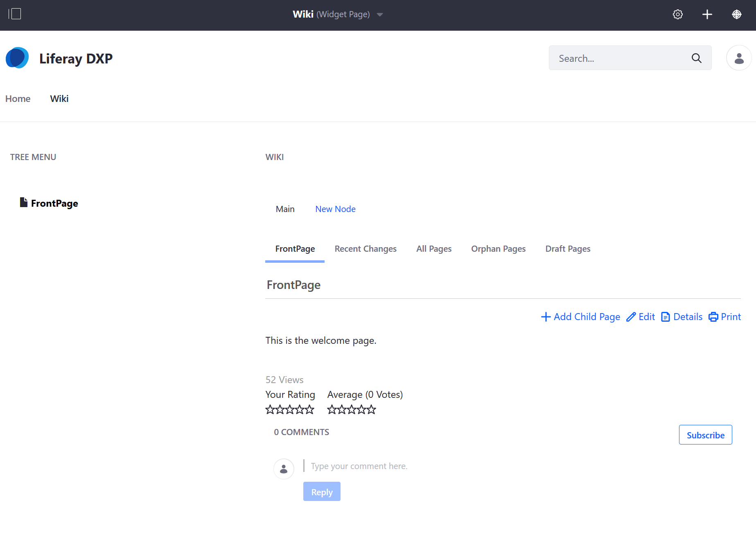Screen dimensions: 756x537
Task: Click the 52 Views text
Action: click(x=284, y=380)
